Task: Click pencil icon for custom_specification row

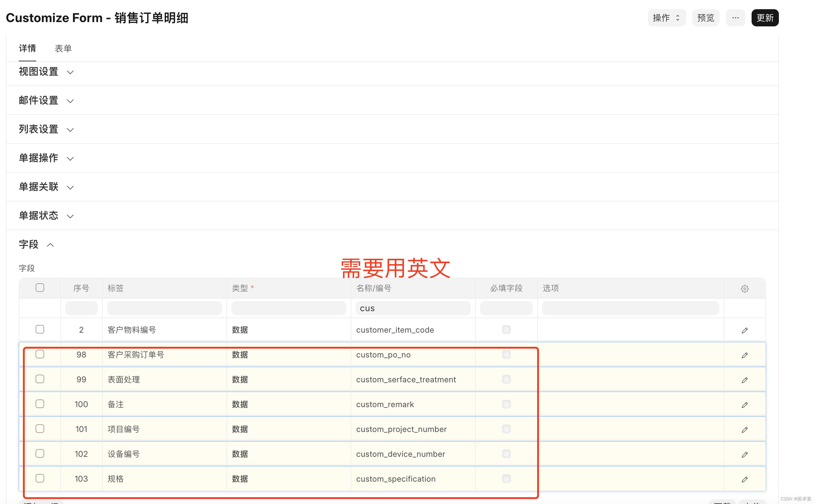Action: click(744, 479)
